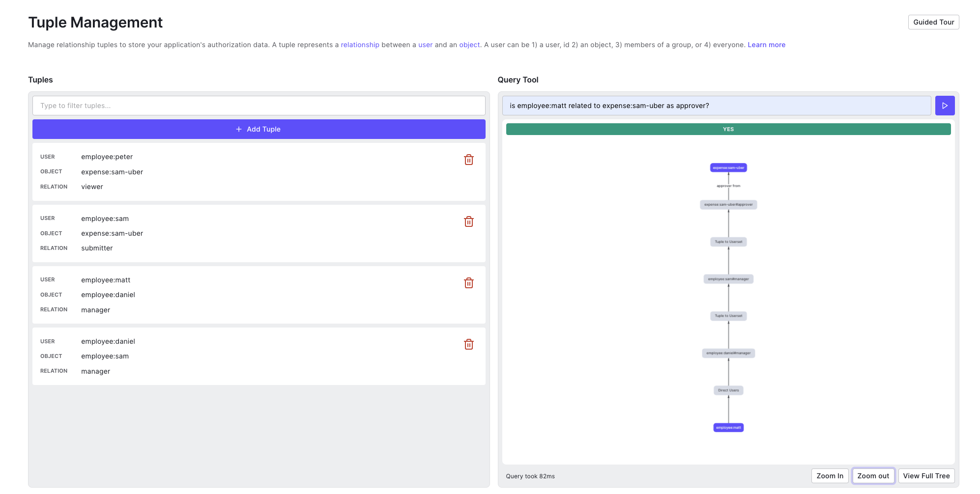Open View Full Tree
Screen dimensions: 980x494
point(926,475)
